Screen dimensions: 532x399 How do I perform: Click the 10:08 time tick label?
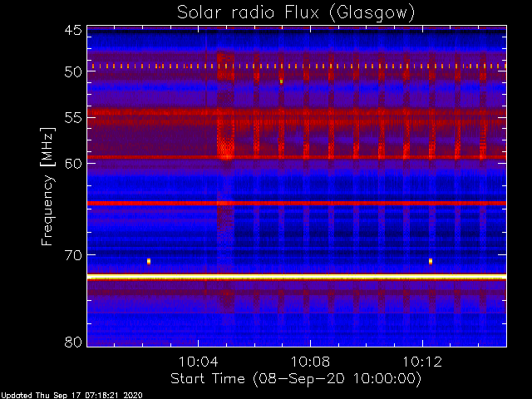(x=310, y=362)
